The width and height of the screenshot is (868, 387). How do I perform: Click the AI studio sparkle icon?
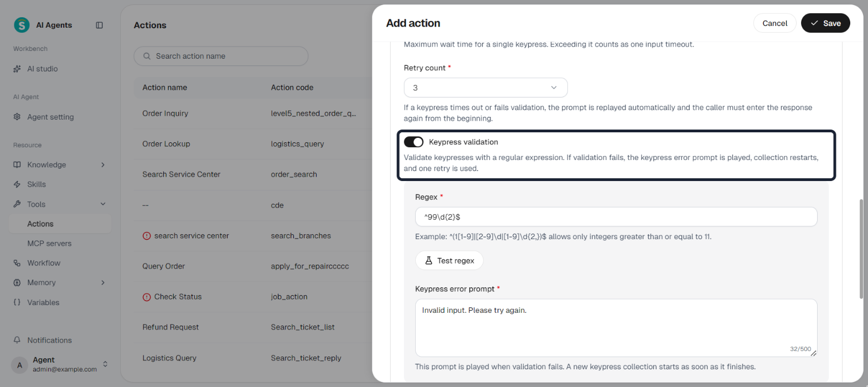pos(17,69)
